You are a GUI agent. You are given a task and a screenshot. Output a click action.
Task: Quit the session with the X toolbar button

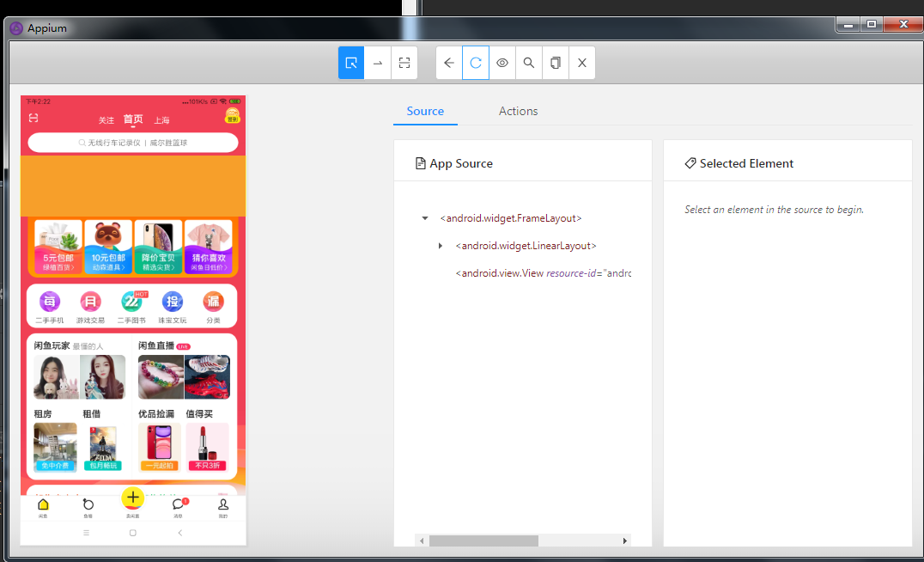pos(581,63)
